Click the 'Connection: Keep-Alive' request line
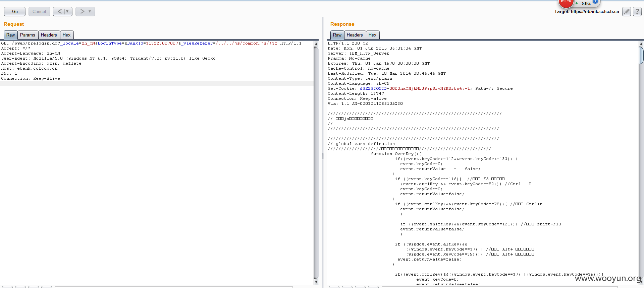 31,78
